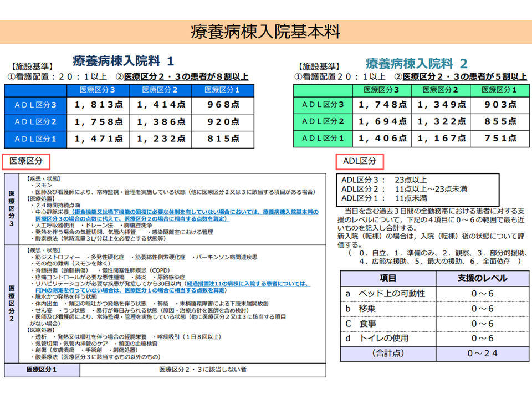
Task: Click the slide title 療養病棟入院基本料
Action: (265, 32)
